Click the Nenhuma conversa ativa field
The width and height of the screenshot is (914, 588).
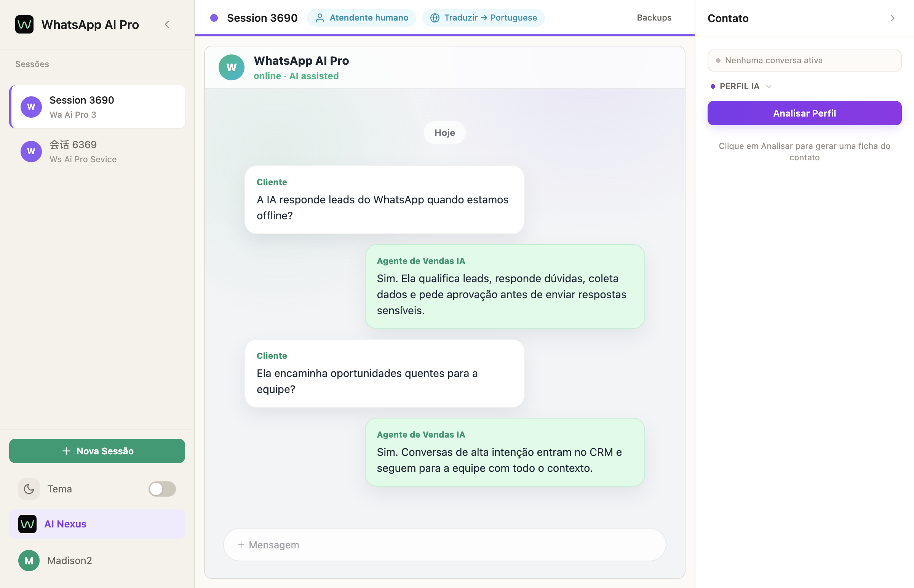tap(805, 60)
